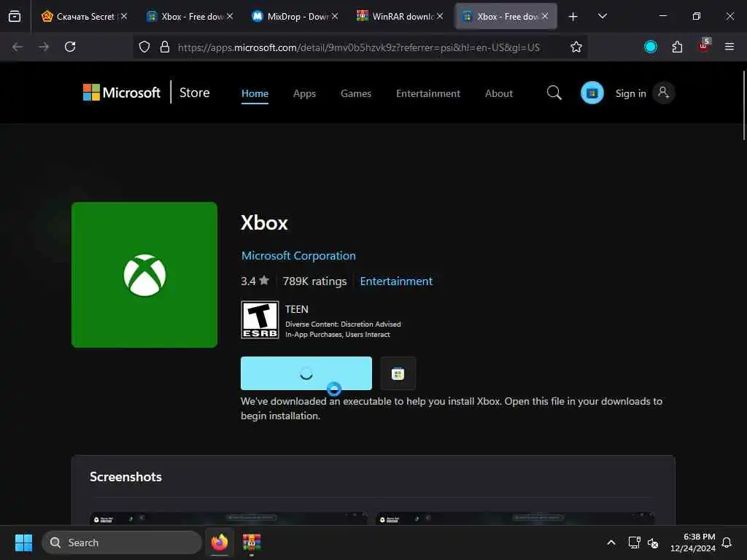The height and width of the screenshot is (560, 747).
Task: Switch to the first Xbox - Free download tab
Action: click(190, 16)
